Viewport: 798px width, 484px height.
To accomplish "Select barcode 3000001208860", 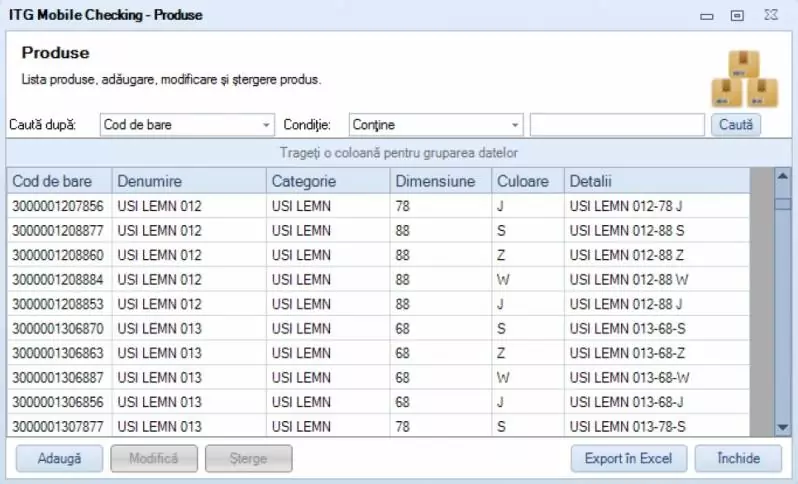I will click(58, 255).
